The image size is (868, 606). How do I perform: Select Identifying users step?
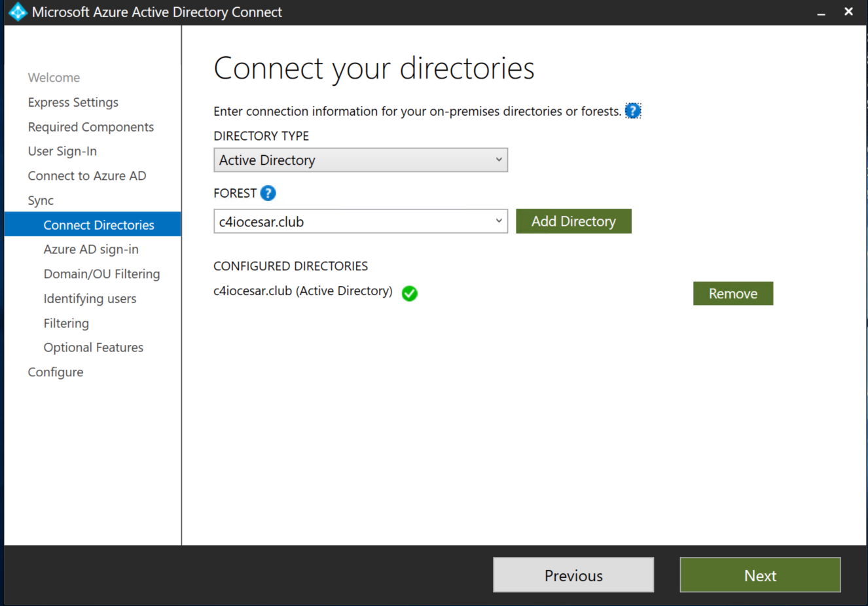90,298
